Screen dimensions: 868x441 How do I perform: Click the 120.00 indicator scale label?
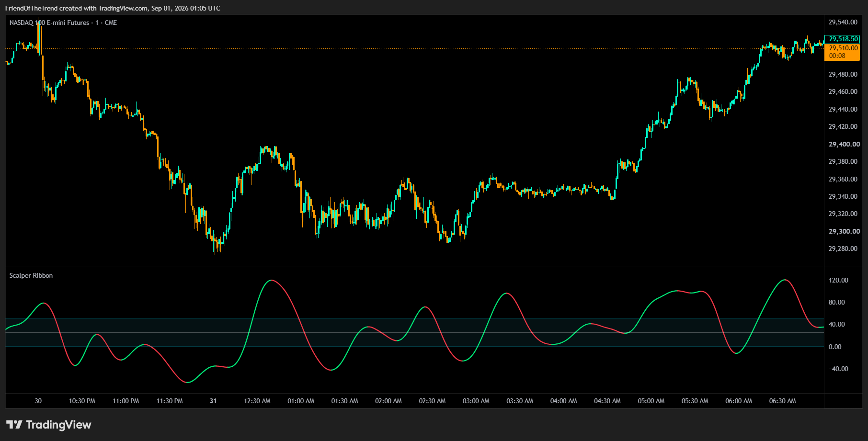point(838,280)
